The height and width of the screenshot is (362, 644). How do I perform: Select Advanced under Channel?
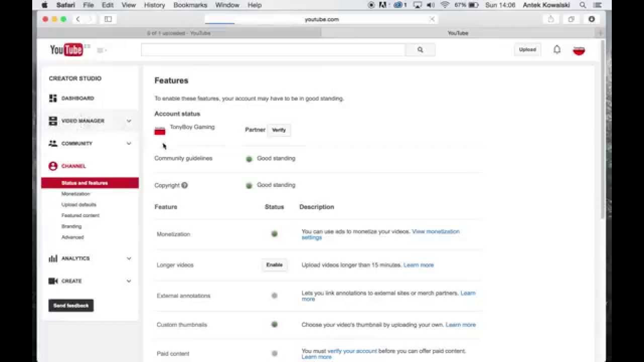pos(72,237)
